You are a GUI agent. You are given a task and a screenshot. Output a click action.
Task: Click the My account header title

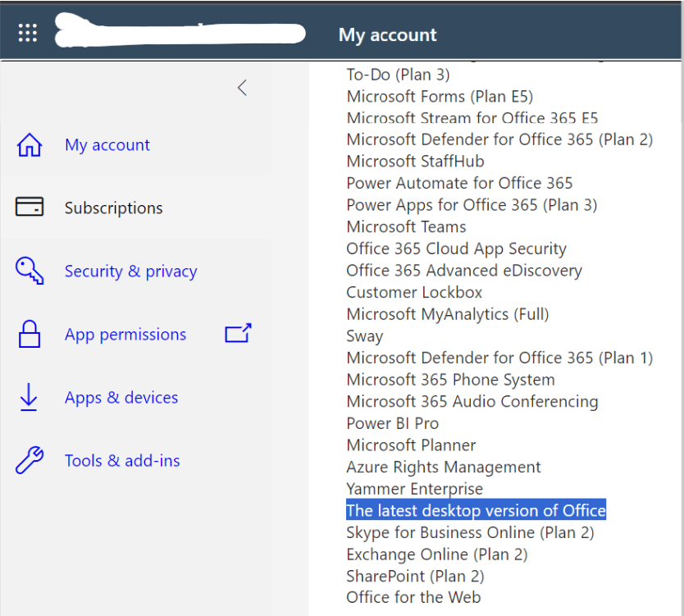[x=387, y=35]
